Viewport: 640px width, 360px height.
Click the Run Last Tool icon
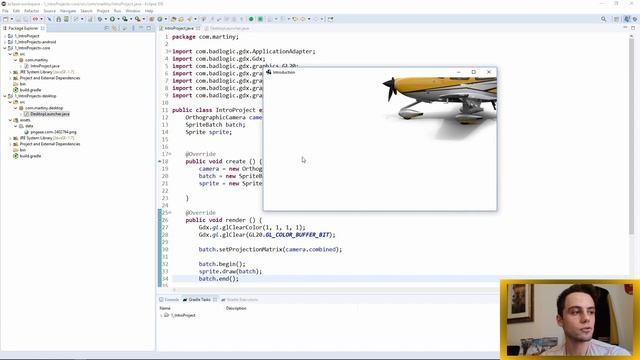pyautogui.click(x=125, y=19)
